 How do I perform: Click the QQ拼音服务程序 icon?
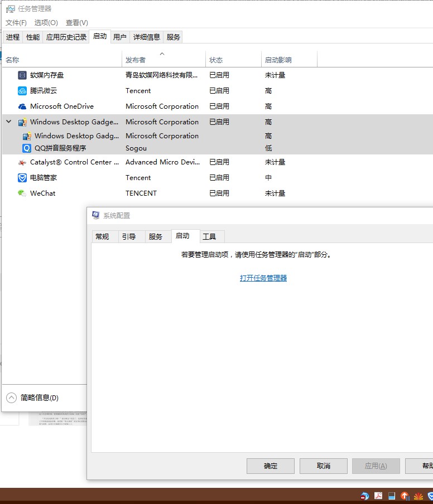tap(27, 148)
